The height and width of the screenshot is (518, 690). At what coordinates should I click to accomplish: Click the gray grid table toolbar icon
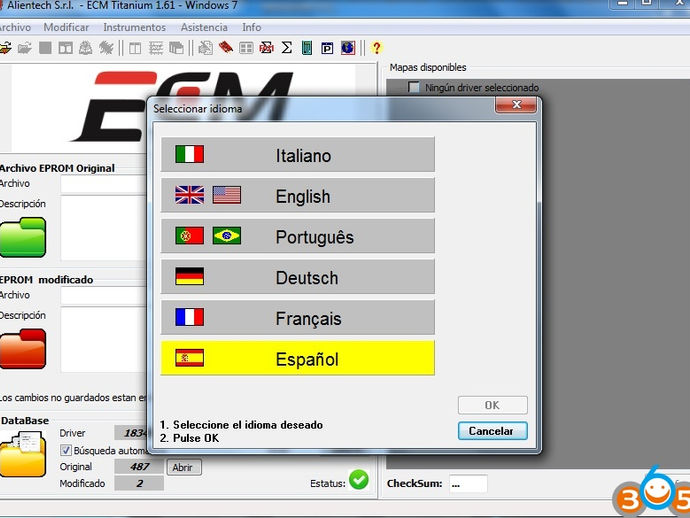pos(246,48)
